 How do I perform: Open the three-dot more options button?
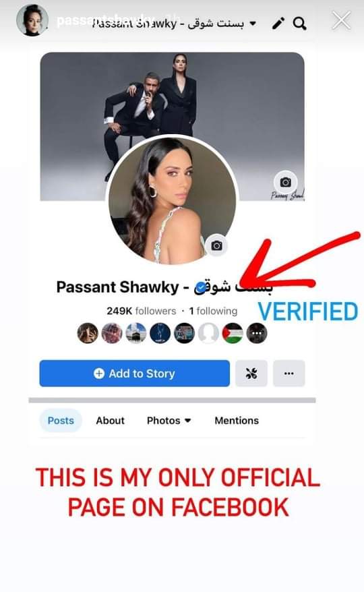click(289, 374)
